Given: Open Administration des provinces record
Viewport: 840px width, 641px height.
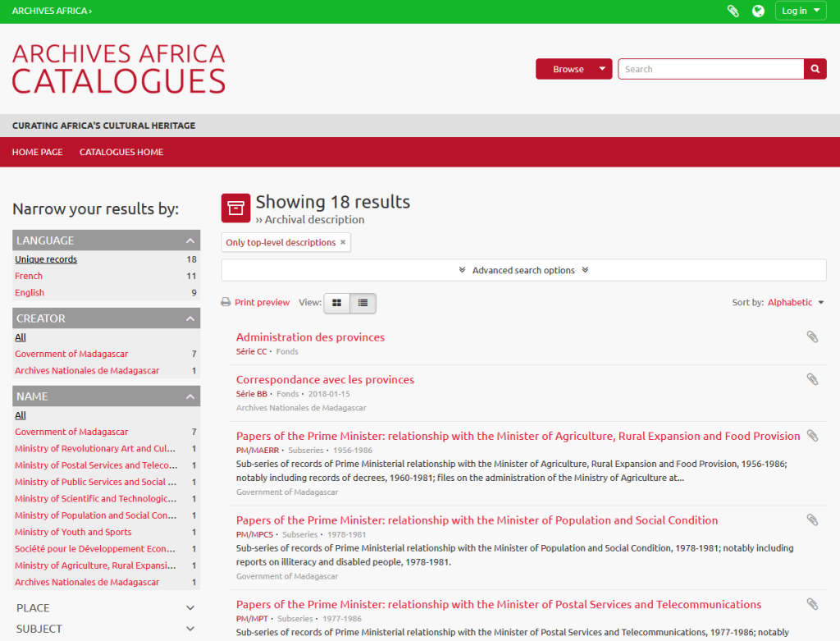Looking at the screenshot, I should coord(310,337).
